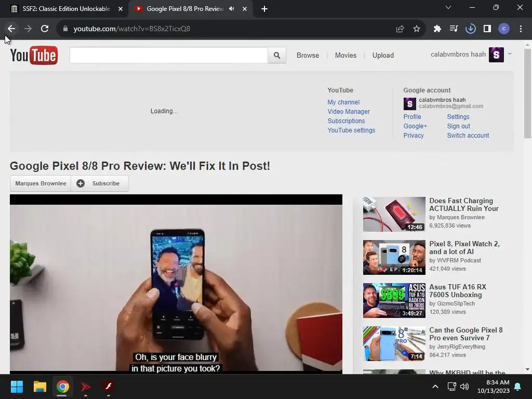532x399 pixels.
Task: Open Chrome profile avatar
Action: [x=504, y=29]
